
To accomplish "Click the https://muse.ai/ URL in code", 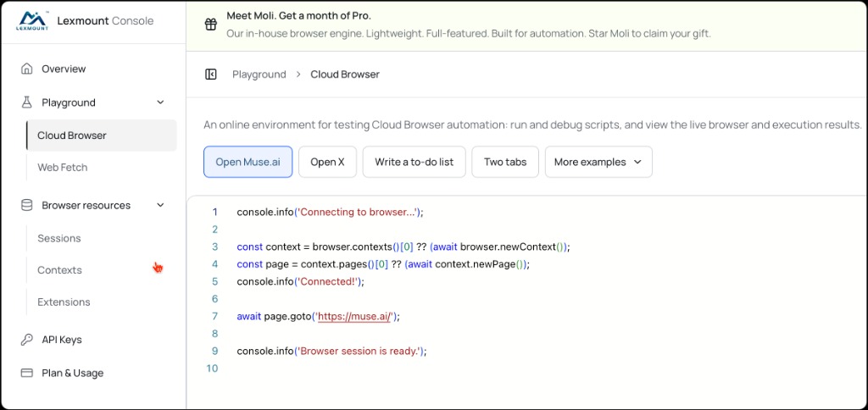I will coord(355,317).
